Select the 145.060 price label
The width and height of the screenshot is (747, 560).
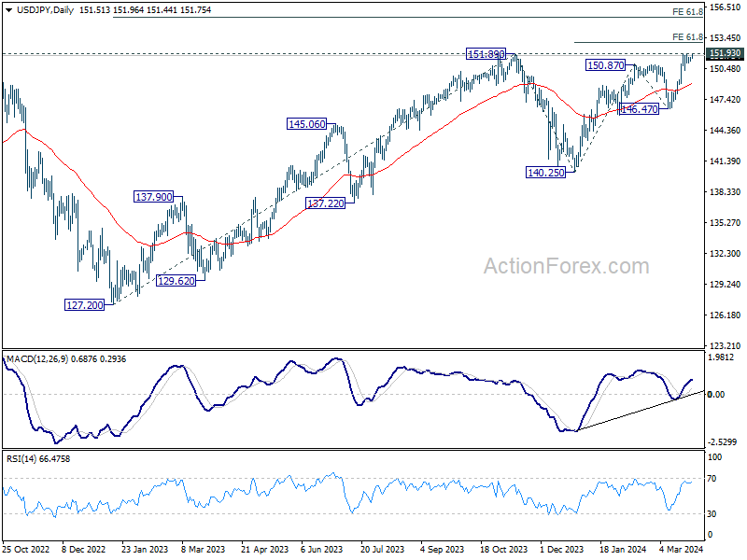[x=307, y=124]
